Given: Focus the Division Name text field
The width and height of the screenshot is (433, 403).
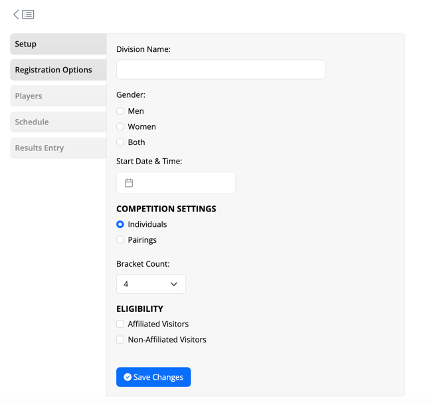Looking at the screenshot, I should (x=221, y=69).
